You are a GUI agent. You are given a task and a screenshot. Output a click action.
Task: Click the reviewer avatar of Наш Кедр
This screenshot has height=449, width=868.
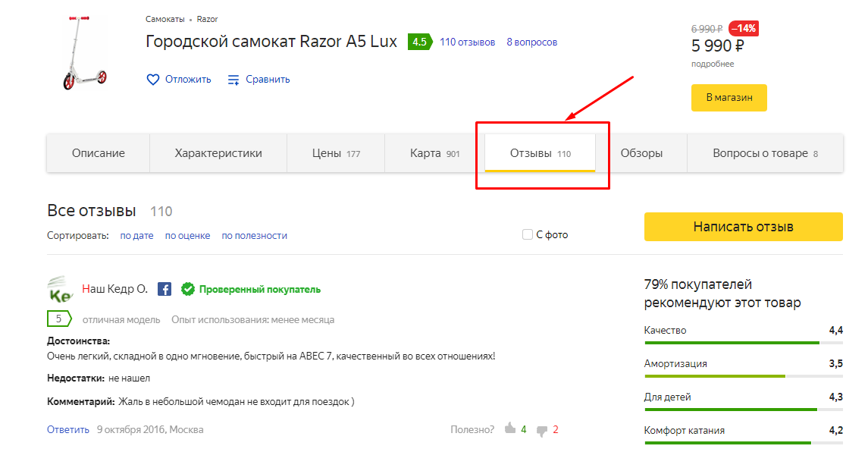(x=60, y=289)
